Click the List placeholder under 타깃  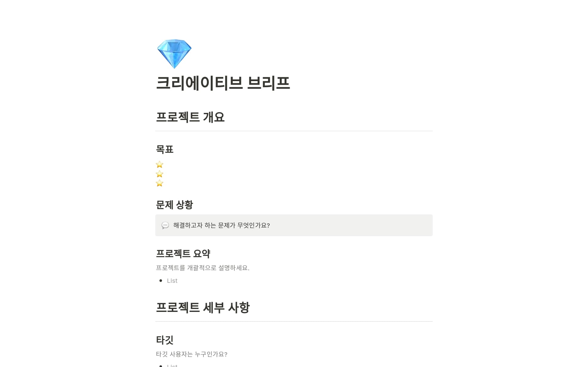[x=172, y=365]
